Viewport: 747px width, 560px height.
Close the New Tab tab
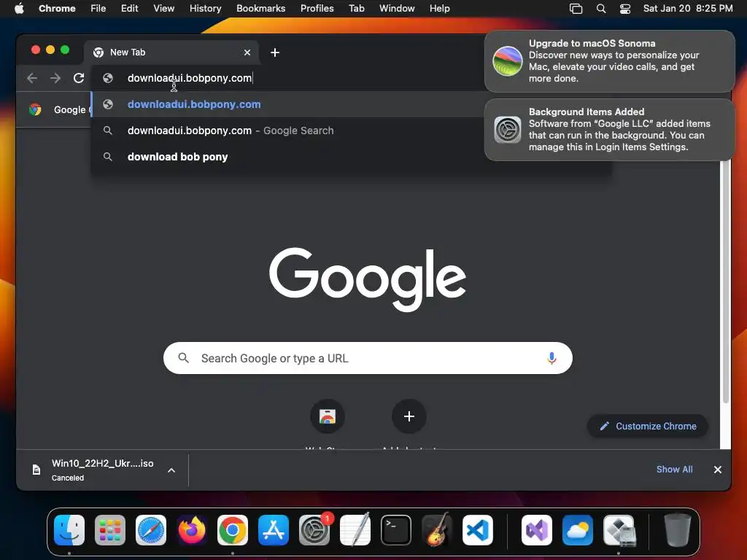coord(247,52)
